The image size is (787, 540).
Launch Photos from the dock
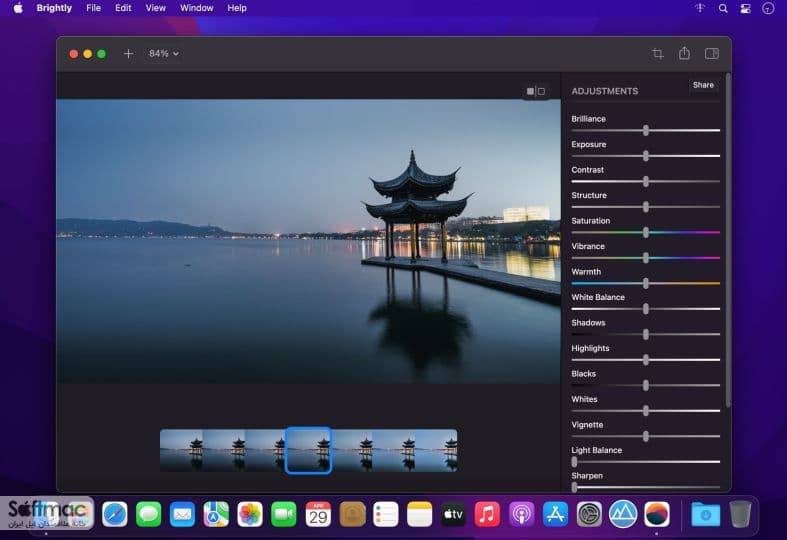(x=250, y=514)
